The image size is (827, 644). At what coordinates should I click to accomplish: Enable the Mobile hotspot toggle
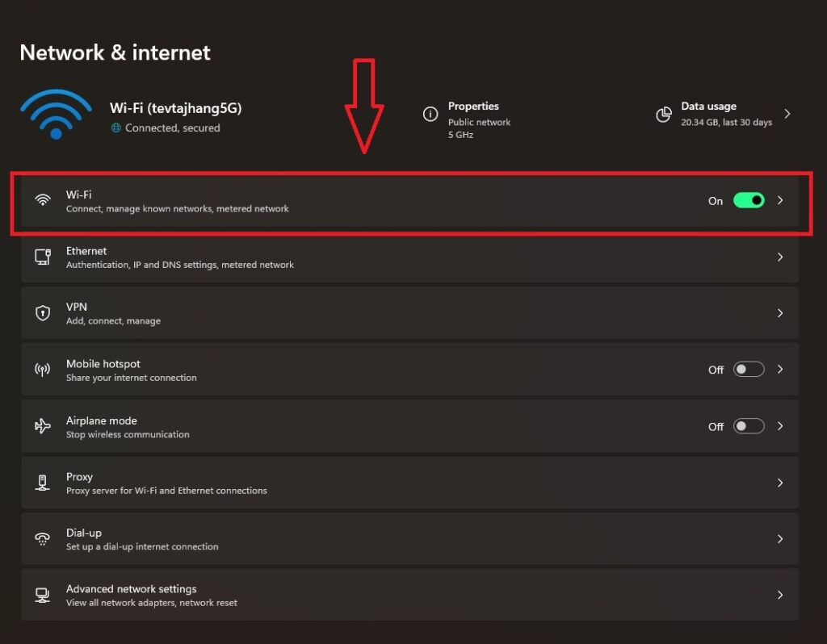[749, 370]
